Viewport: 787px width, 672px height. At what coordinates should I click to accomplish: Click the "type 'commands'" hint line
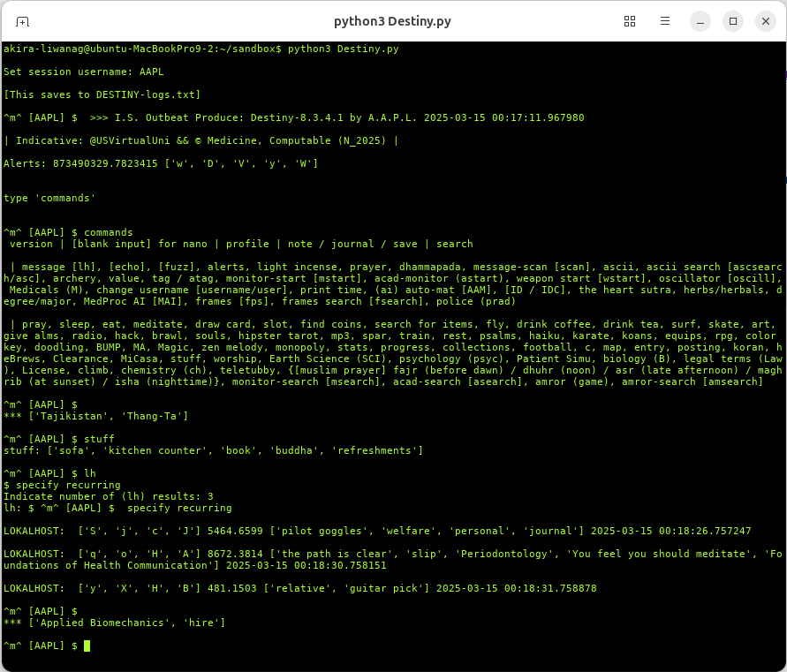pos(49,198)
